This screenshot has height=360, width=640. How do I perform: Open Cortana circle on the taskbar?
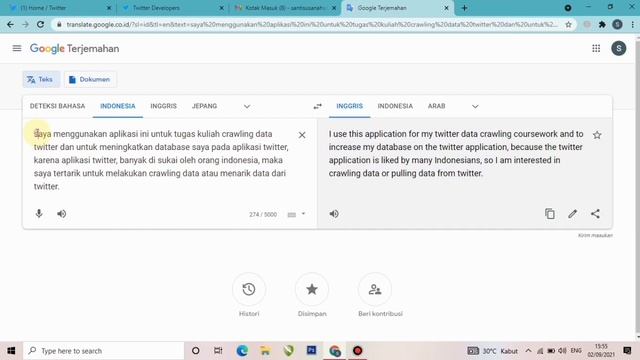196,351
